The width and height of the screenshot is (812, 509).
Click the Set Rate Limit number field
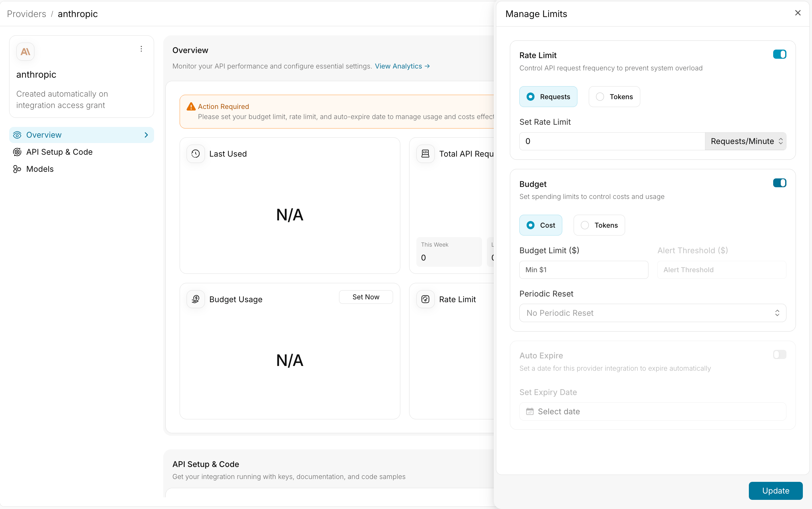tap(612, 141)
